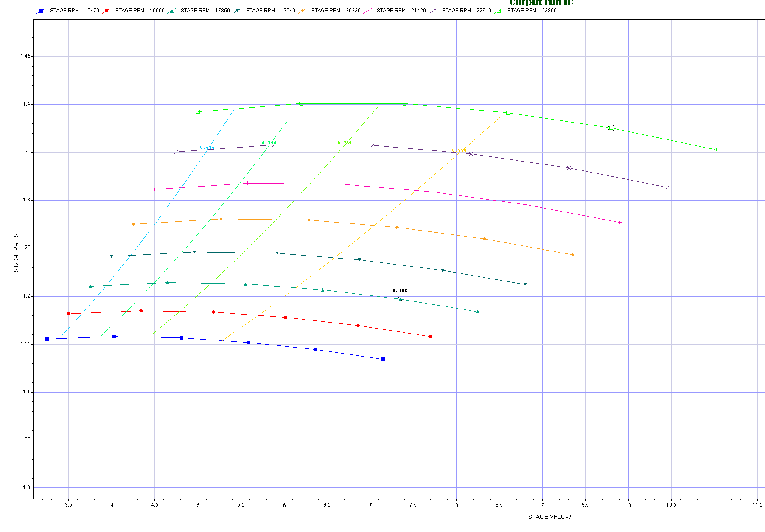Click the STAGE RPM = 16660 legend marker
This screenshot has width=765, height=532.
tap(106, 11)
